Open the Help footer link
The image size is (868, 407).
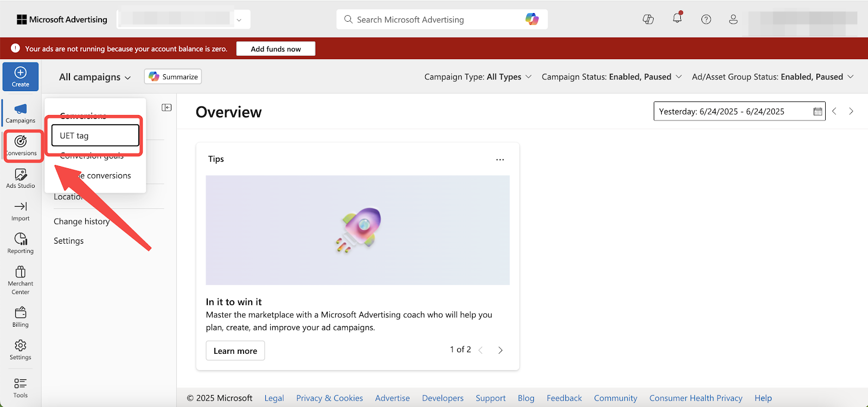tap(763, 398)
